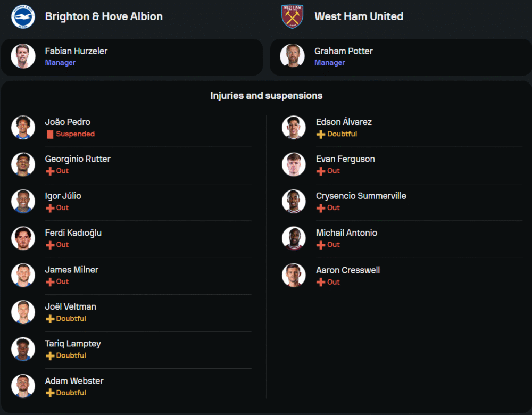The height and width of the screenshot is (415, 532).
Task: Select the Crysencio Summerville player name
Action: tap(361, 196)
